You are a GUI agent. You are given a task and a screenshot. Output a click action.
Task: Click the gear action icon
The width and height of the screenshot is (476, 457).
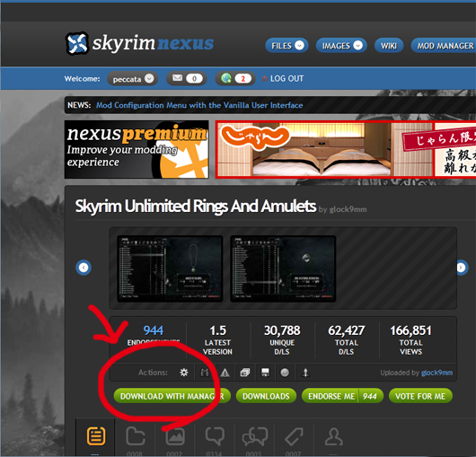(183, 373)
